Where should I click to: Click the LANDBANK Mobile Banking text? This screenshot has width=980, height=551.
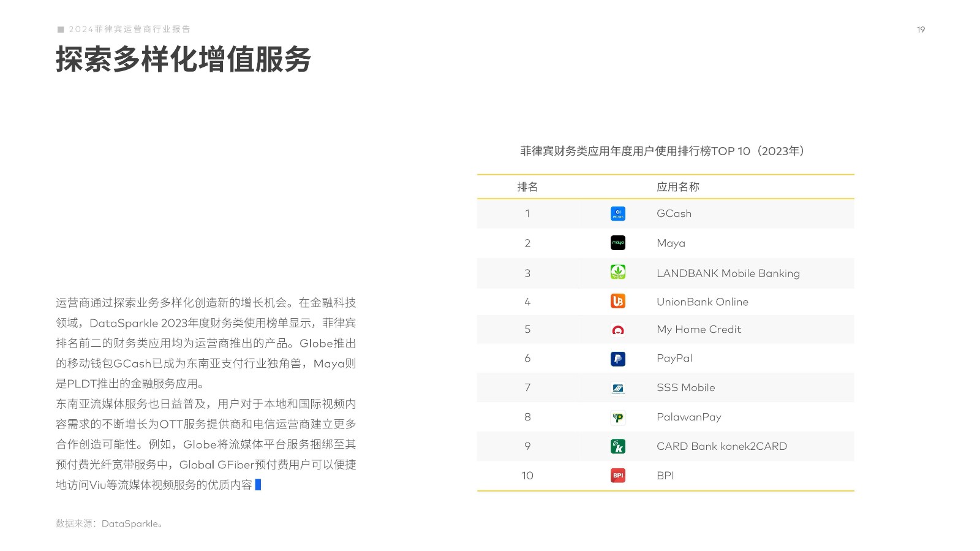tap(728, 273)
